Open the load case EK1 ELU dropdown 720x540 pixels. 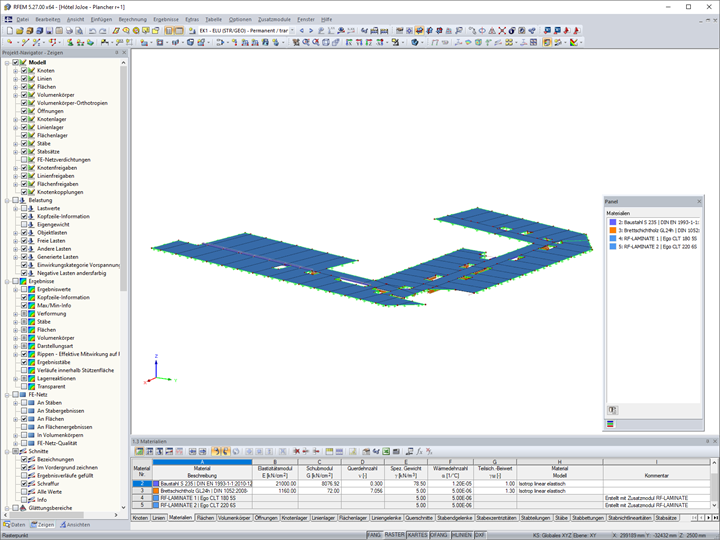coord(292,31)
